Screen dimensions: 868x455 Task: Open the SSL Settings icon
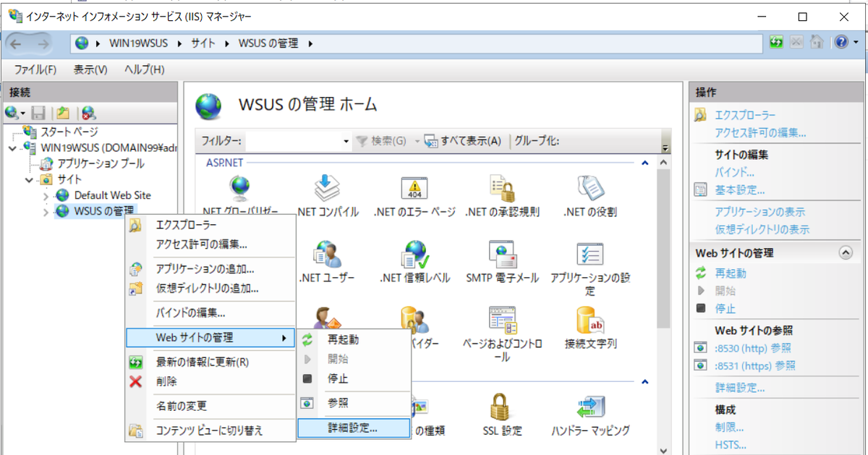coord(502,414)
